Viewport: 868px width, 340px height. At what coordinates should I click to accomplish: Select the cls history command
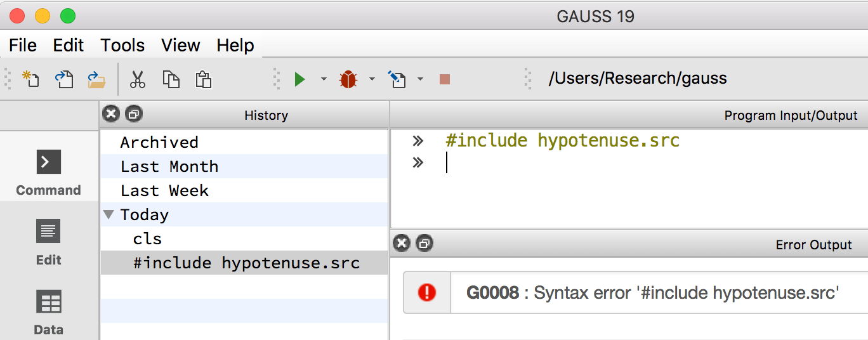tap(244, 239)
